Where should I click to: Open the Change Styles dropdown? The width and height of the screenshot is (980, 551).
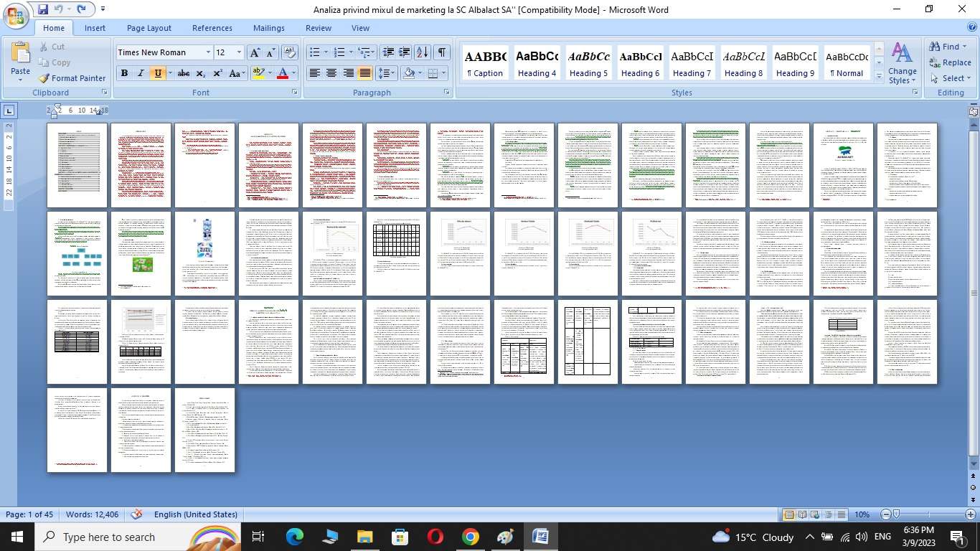[902, 63]
